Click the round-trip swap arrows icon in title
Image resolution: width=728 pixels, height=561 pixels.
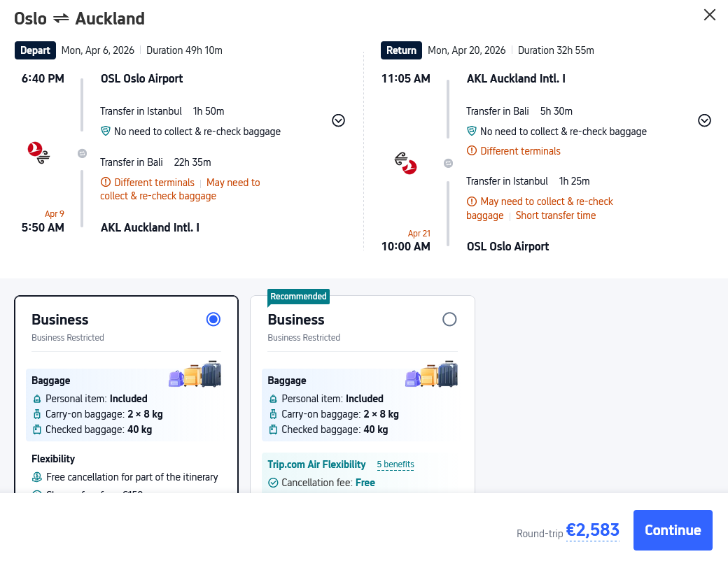tap(61, 19)
